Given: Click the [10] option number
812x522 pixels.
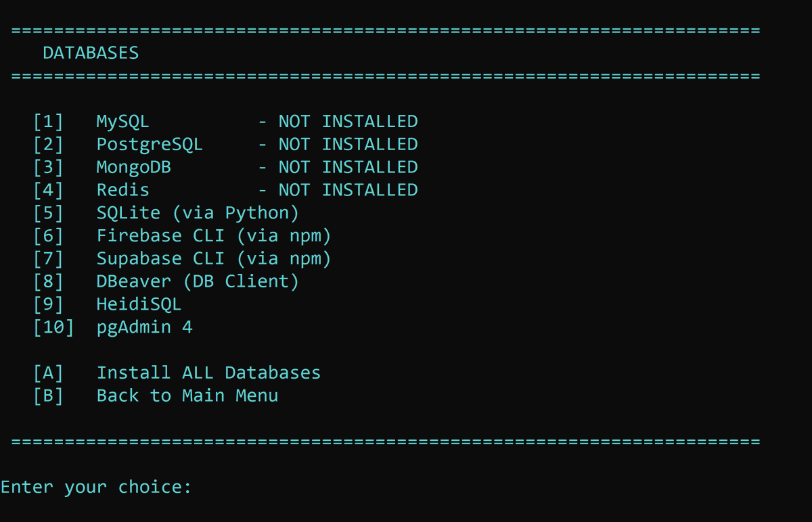Looking at the screenshot, I should tap(53, 327).
